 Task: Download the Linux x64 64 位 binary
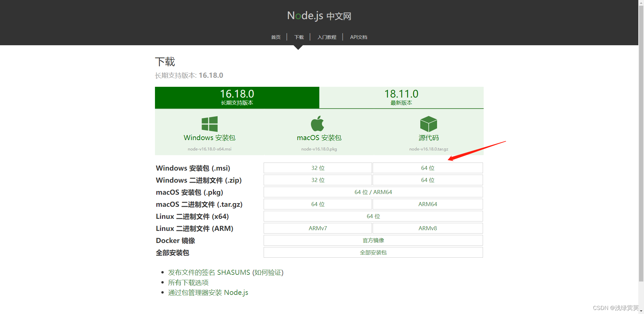click(x=373, y=216)
